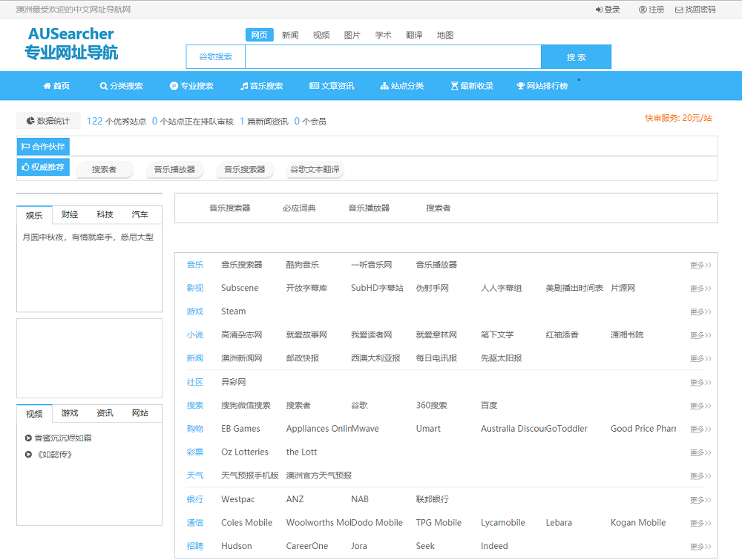This screenshot has width=742, height=560.
Task: Click play icon beside 《如懿传》
Action: point(28,454)
